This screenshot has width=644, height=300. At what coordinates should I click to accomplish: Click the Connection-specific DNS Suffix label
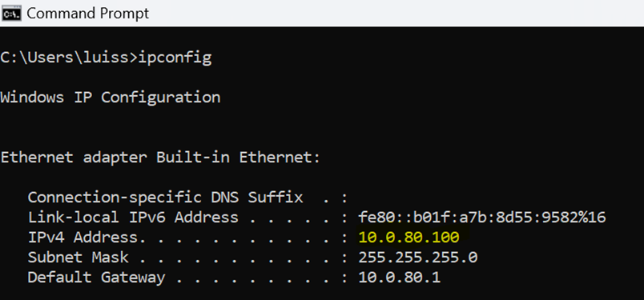point(166,198)
